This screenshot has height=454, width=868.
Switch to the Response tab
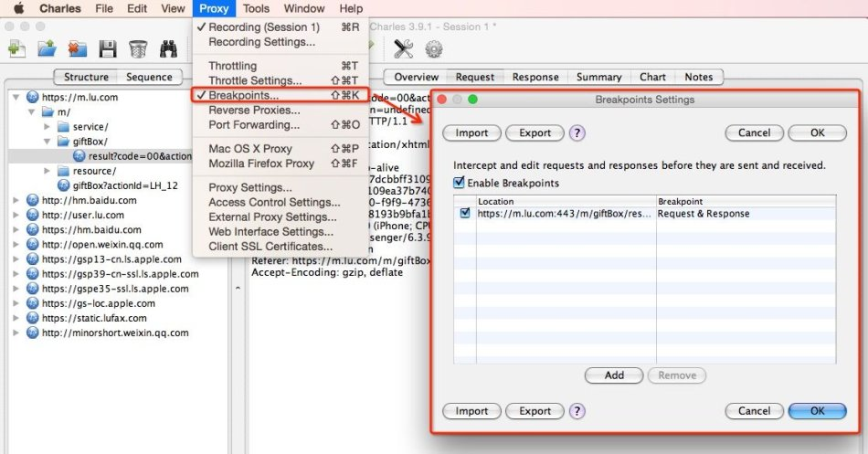[x=535, y=77]
